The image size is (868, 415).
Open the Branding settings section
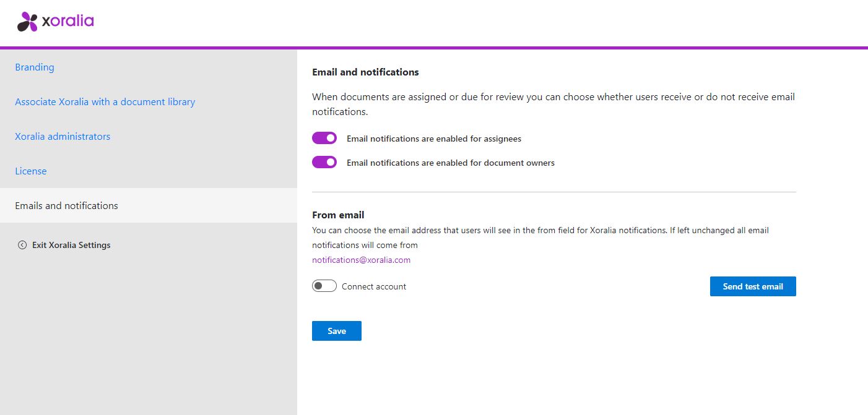tap(35, 67)
